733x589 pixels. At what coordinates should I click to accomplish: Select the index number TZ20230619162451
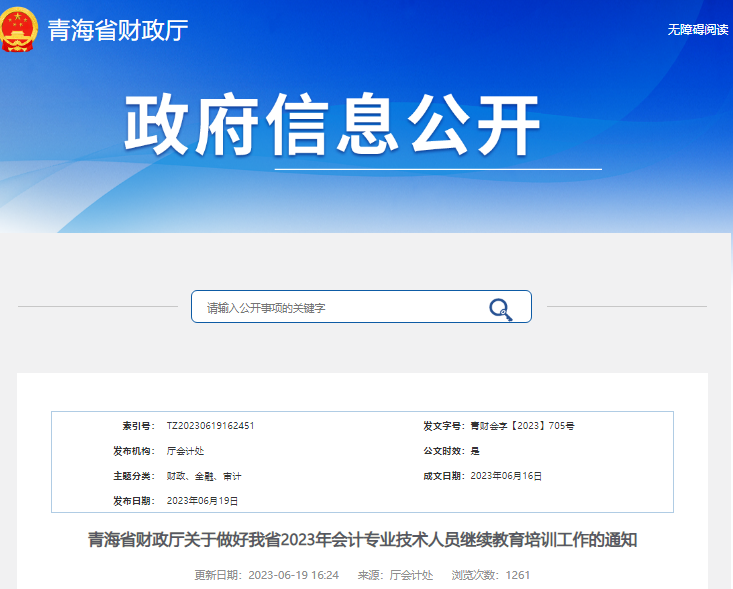[210, 426]
